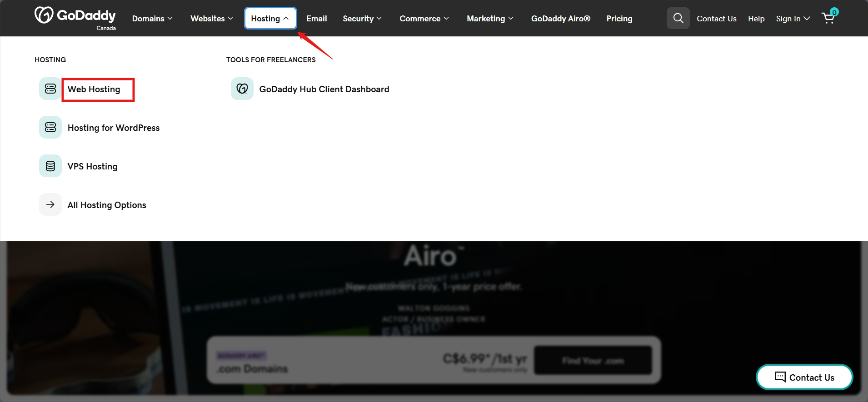Image resolution: width=868 pixels, height=402 pixels.
Task: Select Hosting for WordPress link
Action: pyautogui.click(x=114, y=128)
